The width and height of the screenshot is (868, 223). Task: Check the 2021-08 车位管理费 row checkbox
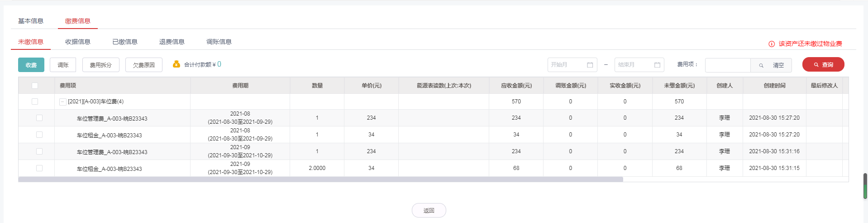[x=39, y=118]
